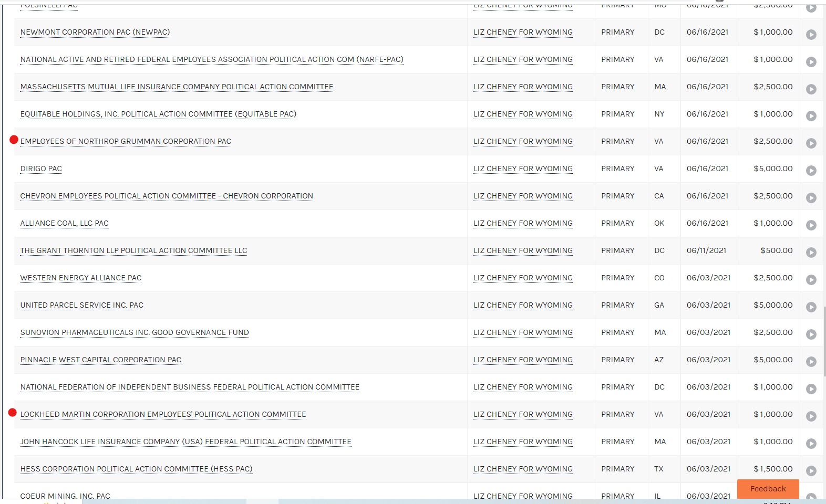Show Hess Corporation row details arrow
The height and width of the screenshot is (504, 826).
811,471
